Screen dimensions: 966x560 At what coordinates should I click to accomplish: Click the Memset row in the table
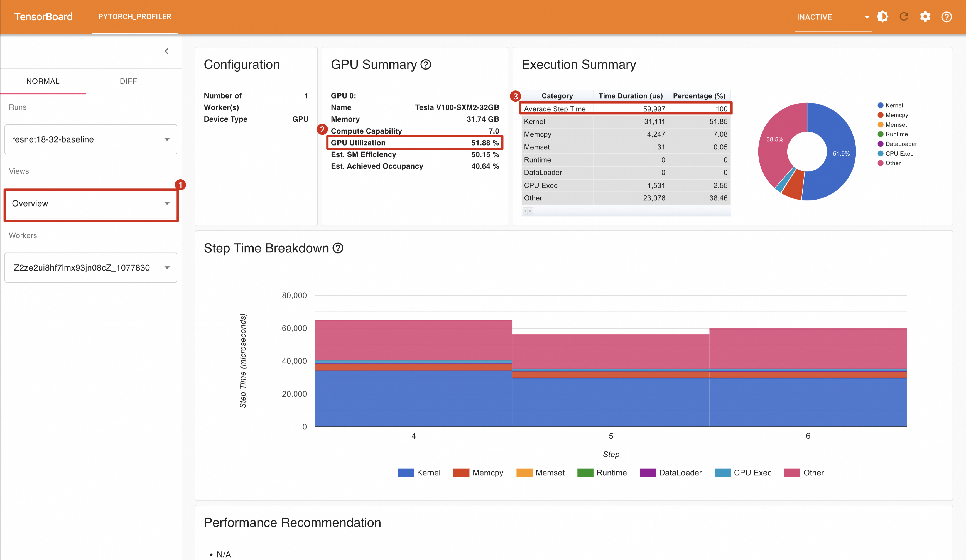tap(626, 147)
